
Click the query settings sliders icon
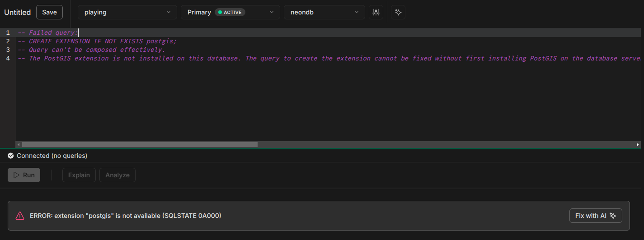(x=376, y=12)
